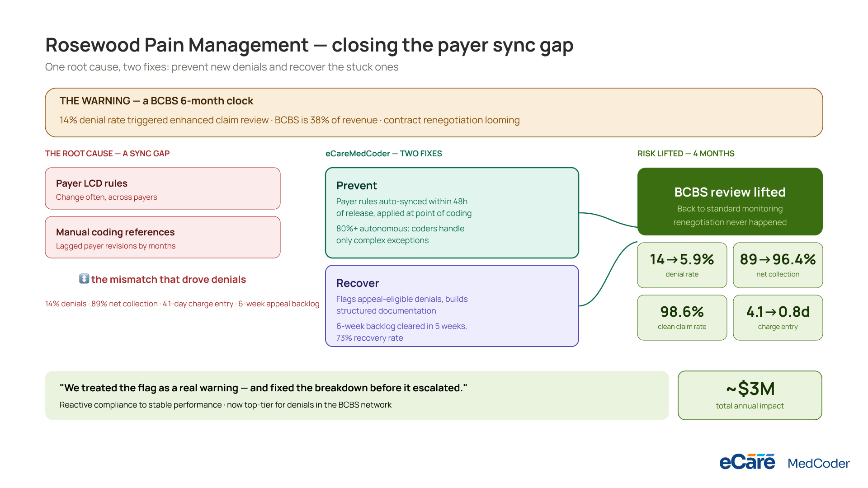The image size is (868, 488).
Task: Click the ~$3M total annual impact box
Action: (x=750, y=395)
